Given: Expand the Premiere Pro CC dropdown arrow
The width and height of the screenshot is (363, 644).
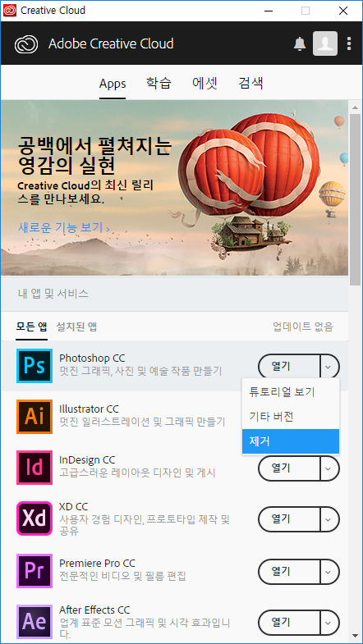Looking at the screenshot, I should click(x=329, y=571).
